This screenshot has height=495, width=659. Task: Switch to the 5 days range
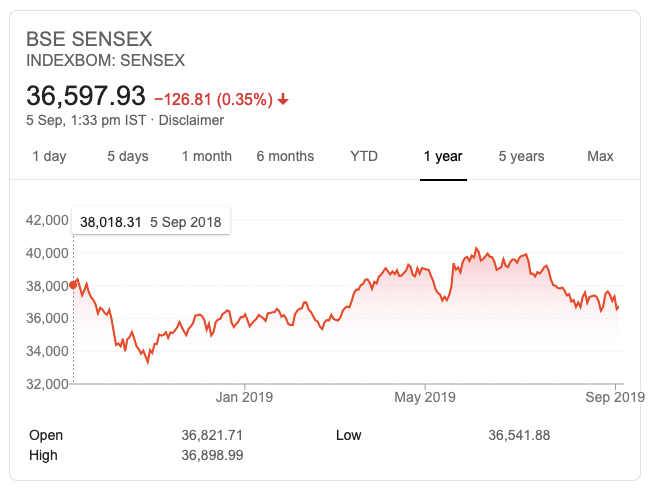128,156
